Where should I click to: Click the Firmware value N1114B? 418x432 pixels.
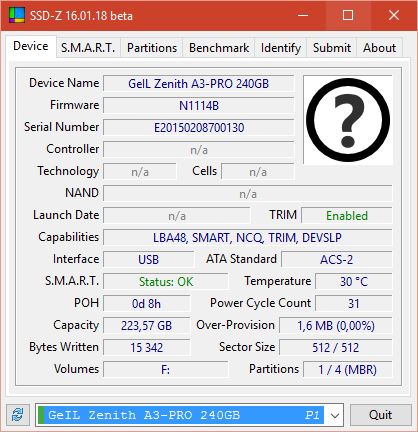pos(199,106)
